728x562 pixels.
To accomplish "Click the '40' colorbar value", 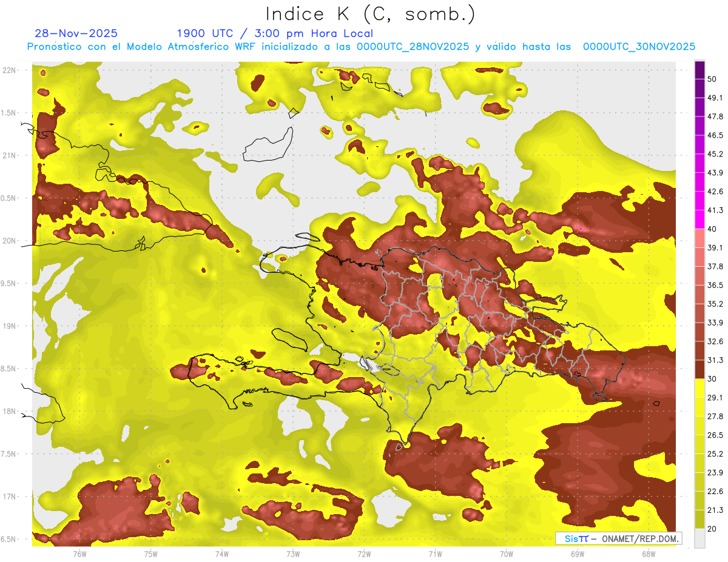I will [x=712, y=229].
